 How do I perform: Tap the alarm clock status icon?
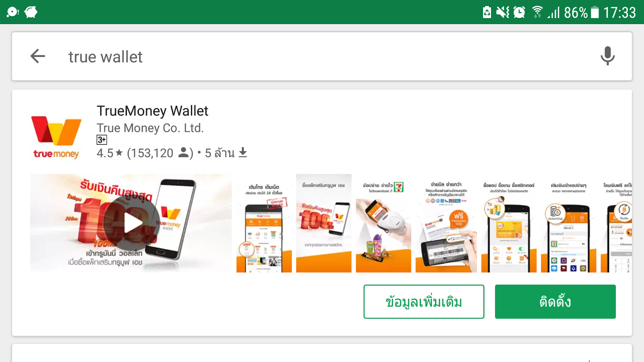click(519, 12)
